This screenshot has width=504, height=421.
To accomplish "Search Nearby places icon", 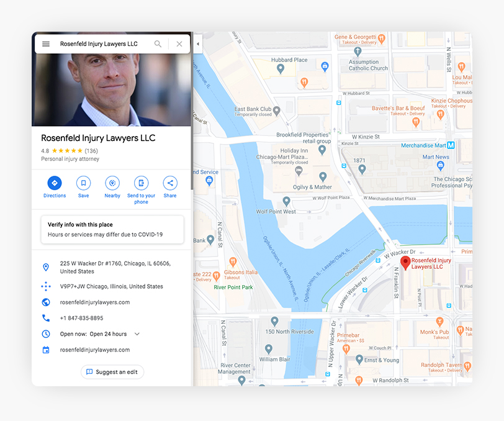I will tap(112, 183).
